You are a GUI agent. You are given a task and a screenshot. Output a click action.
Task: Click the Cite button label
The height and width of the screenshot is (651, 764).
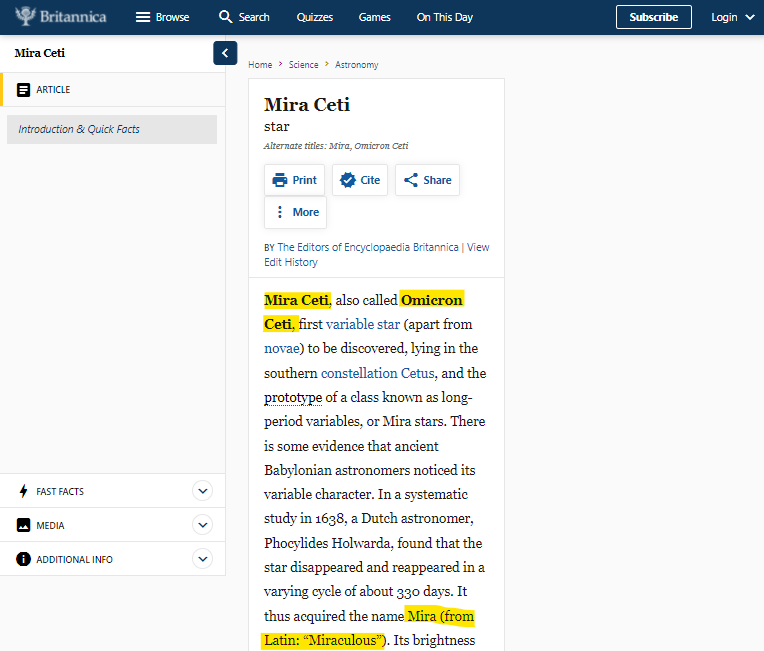(370, 180)
